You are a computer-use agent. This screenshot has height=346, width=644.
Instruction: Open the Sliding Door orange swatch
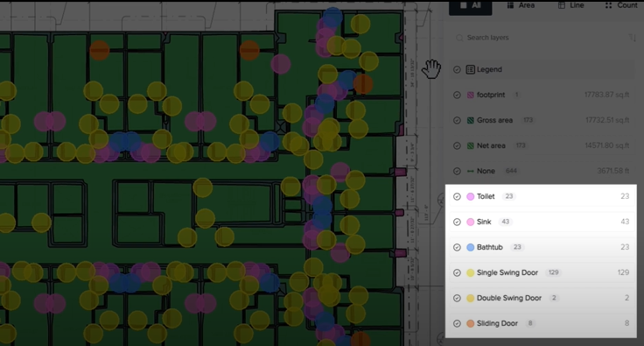click(x=470, y=324)
